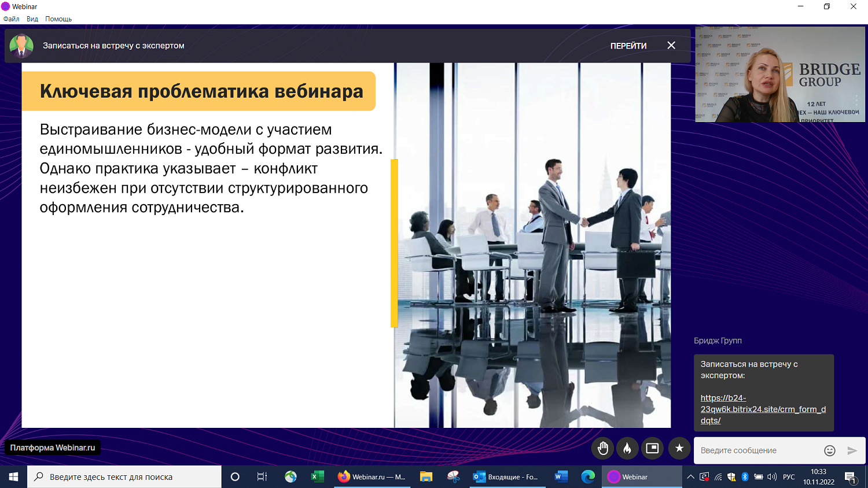Open the Помощь menu
Image resolution: width=868 pixels, height=488 pixels.
58,19
